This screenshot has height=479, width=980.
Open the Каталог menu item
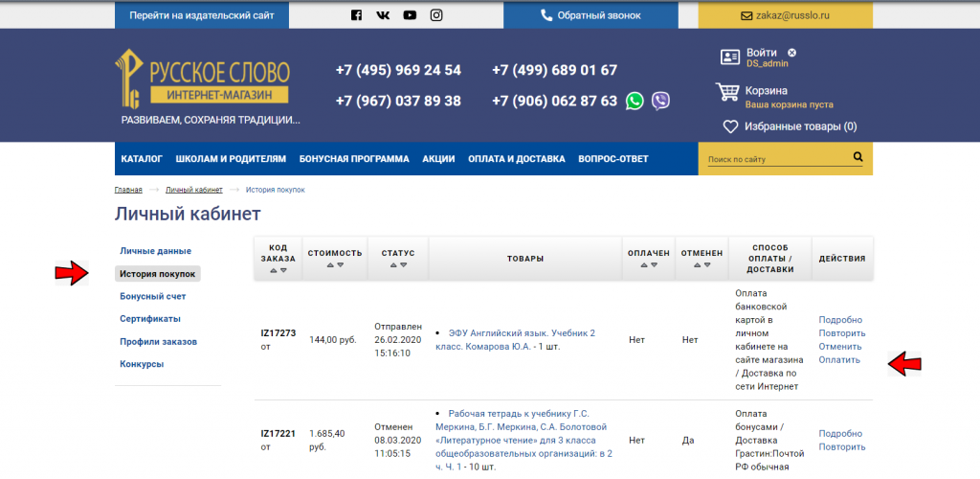click(x=142, y=159)
